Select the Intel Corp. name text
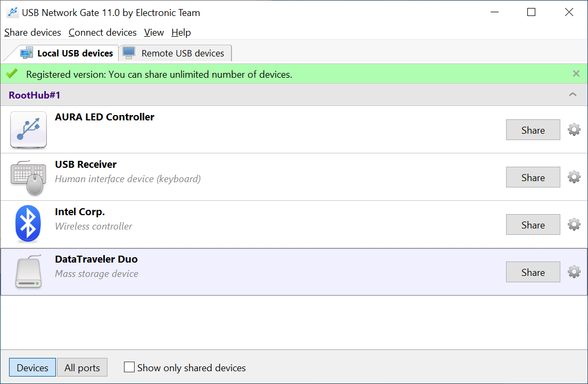This screenshot has height=384, width=588. coord(80,212)
